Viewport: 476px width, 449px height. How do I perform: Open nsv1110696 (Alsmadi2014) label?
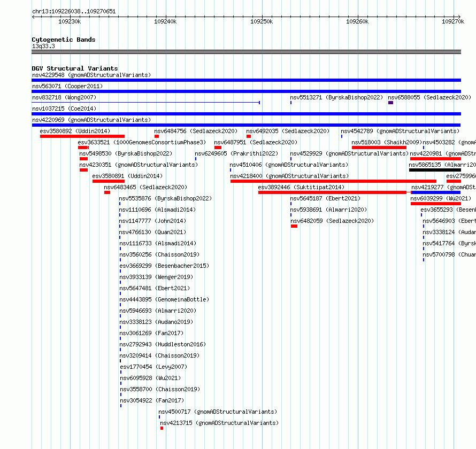(157, 210)
